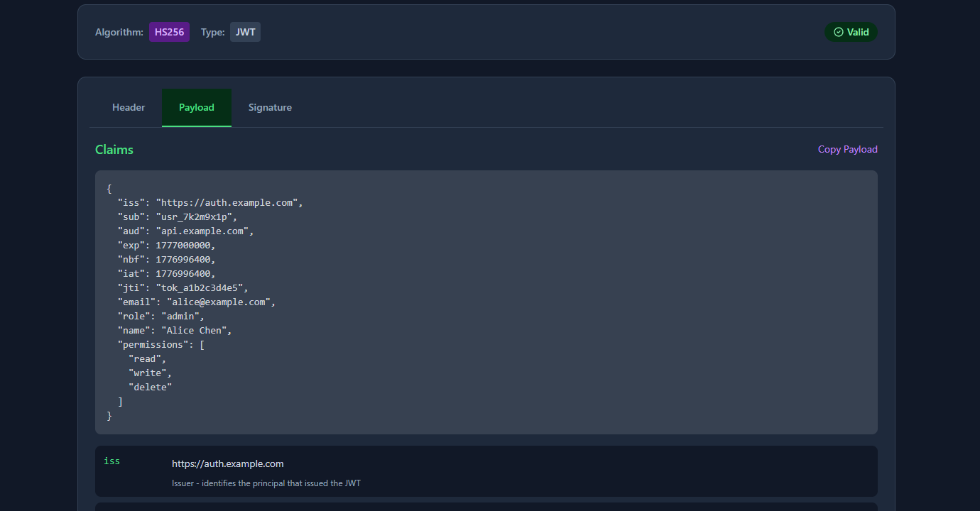Switch to the Signature tab
The height and width of the screenshot is (511, 980).
pyautogui.click(x=270, y=107)
